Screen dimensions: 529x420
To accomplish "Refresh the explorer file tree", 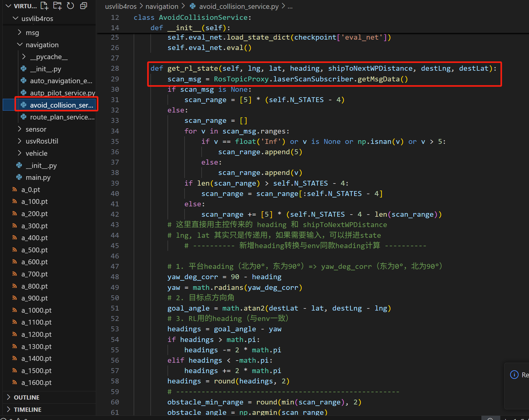I will pyautogui.click(x=70, y=5).
